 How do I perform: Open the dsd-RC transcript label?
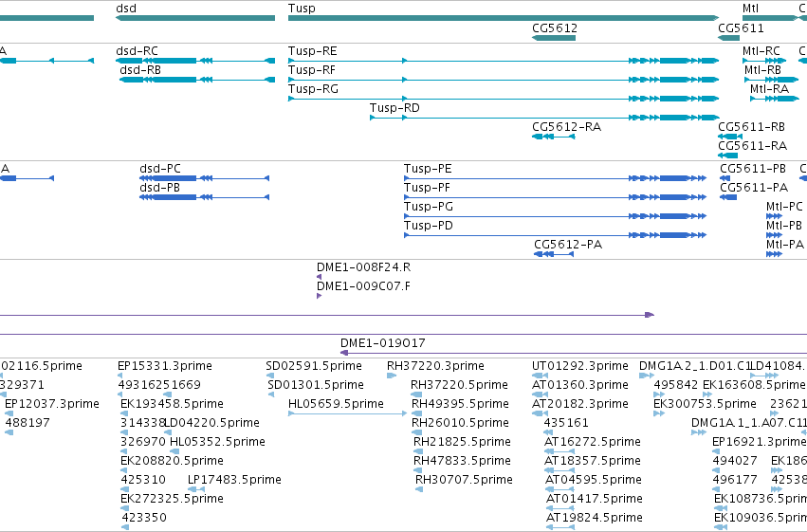pyautogui.click(x=137, y=51)
